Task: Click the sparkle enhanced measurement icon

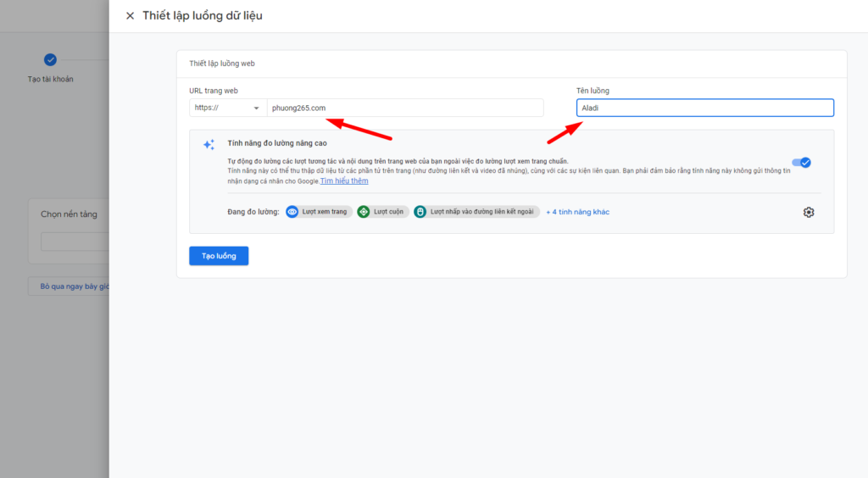Action: [209, 145]
